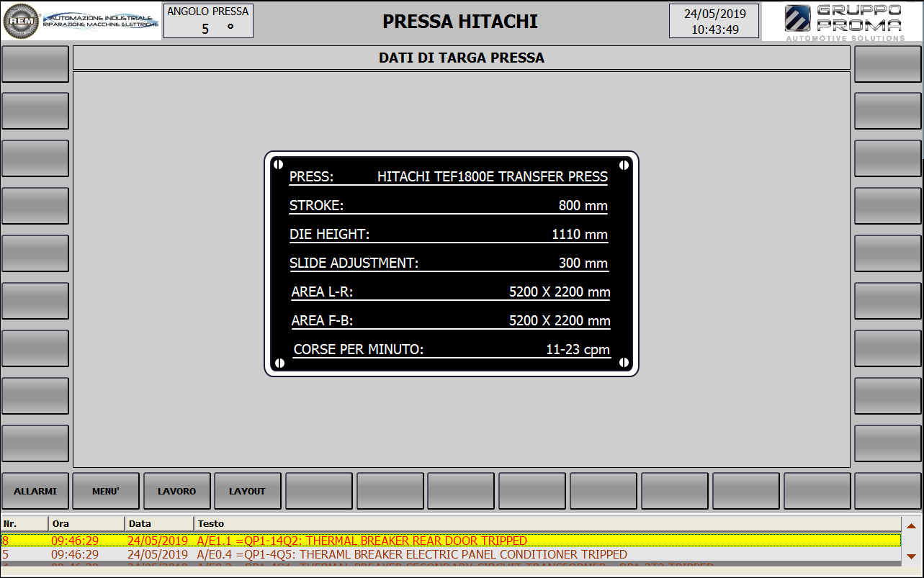Click PRESSA HITACHI title text
This screenshot has height=578, width=924.
(x=460, y=22)
